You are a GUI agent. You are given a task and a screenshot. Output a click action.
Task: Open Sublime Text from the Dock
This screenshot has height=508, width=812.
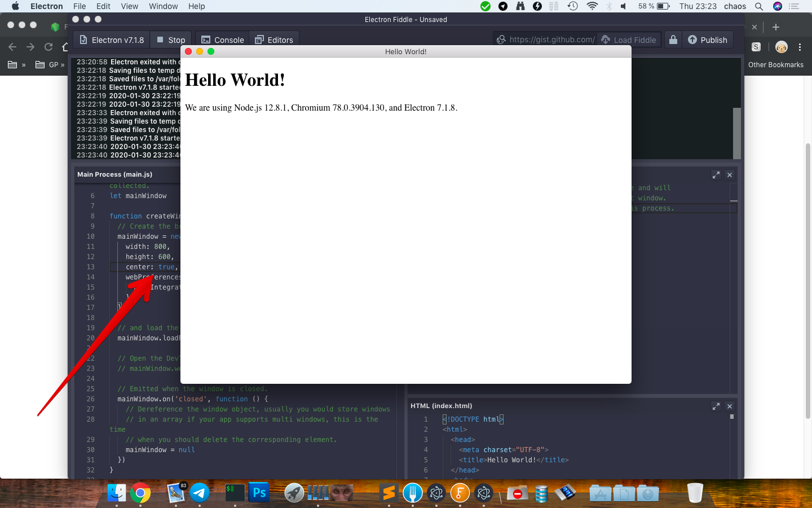pyautogui.click(x=389, y=492)
